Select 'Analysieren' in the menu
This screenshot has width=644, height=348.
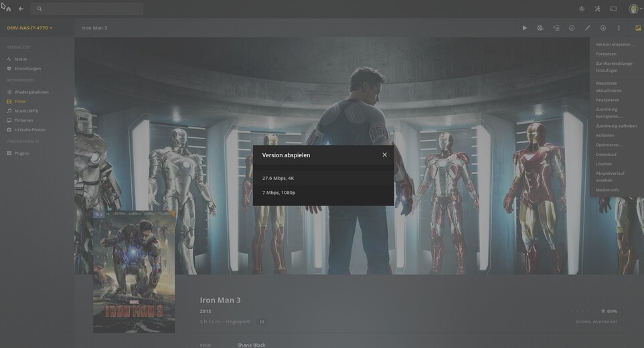click(x=607, y=100)
